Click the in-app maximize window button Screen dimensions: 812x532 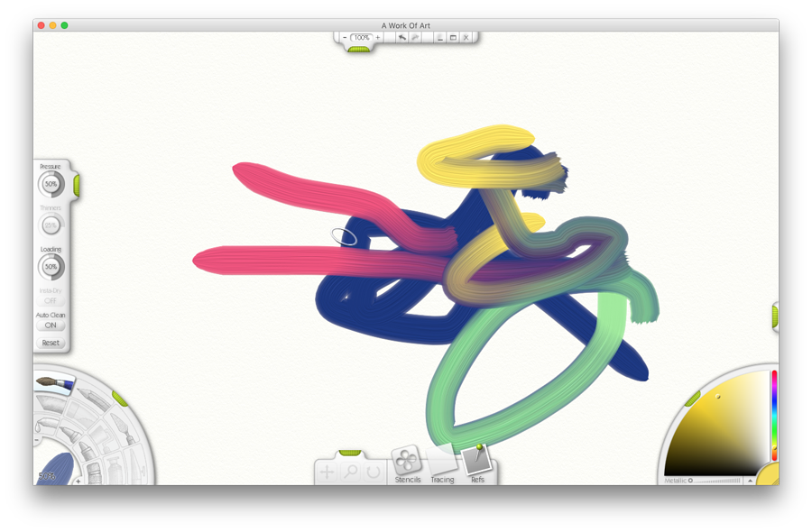(453, 37)
